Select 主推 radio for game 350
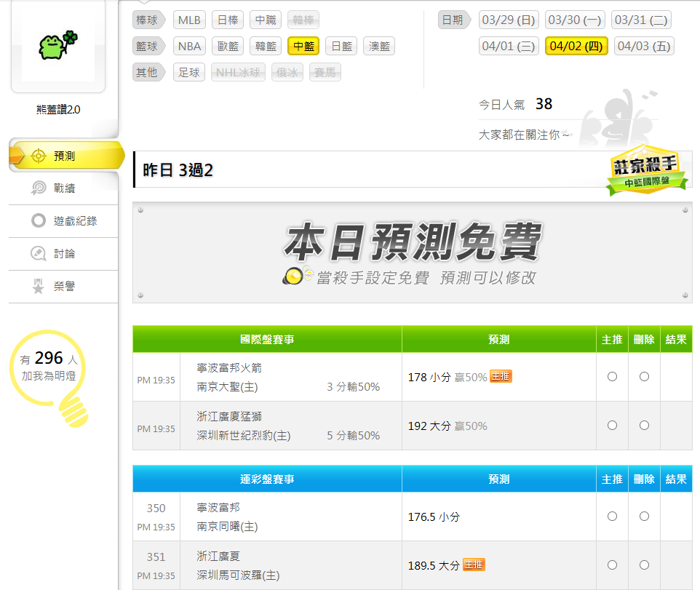The image size is (700, 590). (612, 516)
